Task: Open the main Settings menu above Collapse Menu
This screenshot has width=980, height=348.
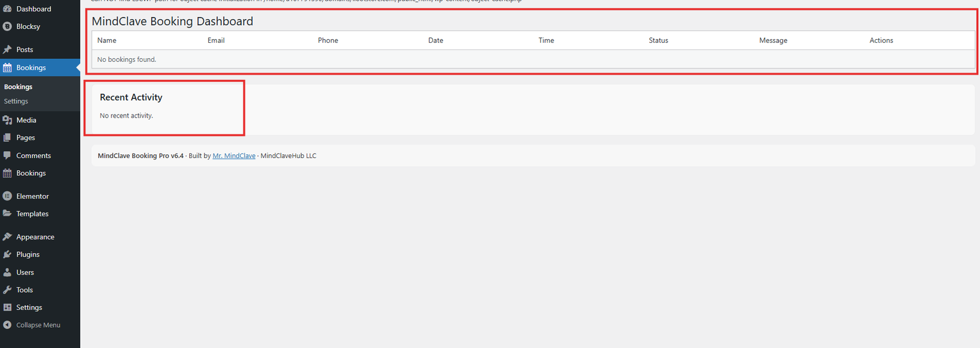Action: coord(29,308)
